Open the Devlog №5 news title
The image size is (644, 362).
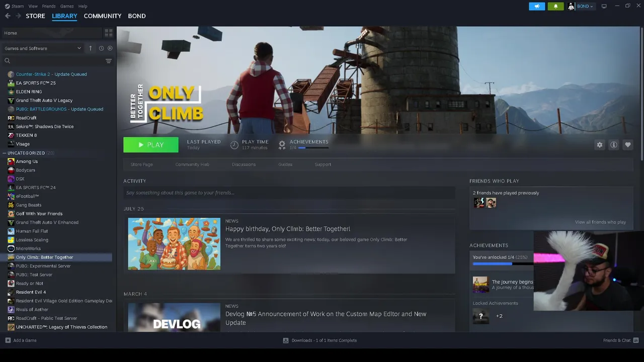coord(326,318)
